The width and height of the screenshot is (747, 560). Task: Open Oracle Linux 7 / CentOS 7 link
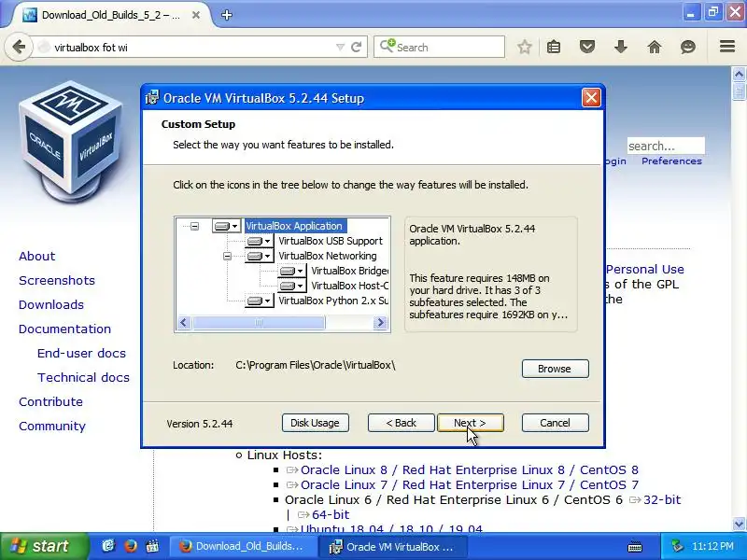[x=470, y=484]
